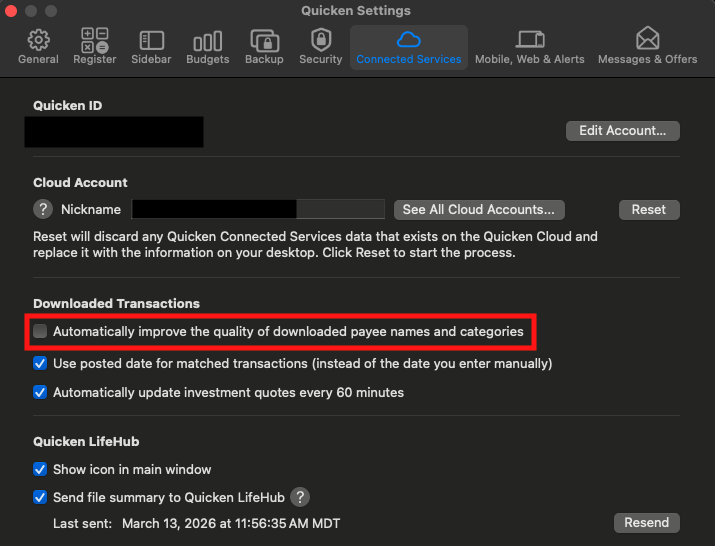Click the 'Quicken LifeHub' section heading
The image size is (715, 546).
[x=86, y=442]
